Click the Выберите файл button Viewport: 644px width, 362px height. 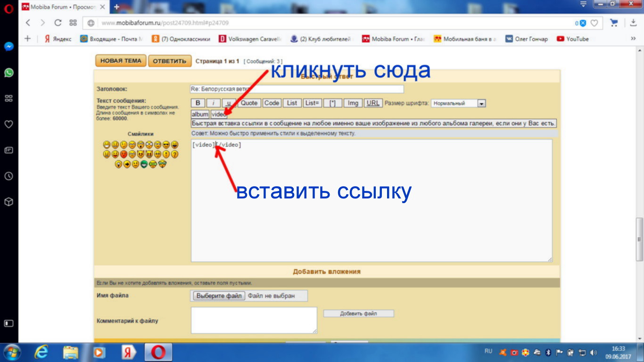click(219, 296)
